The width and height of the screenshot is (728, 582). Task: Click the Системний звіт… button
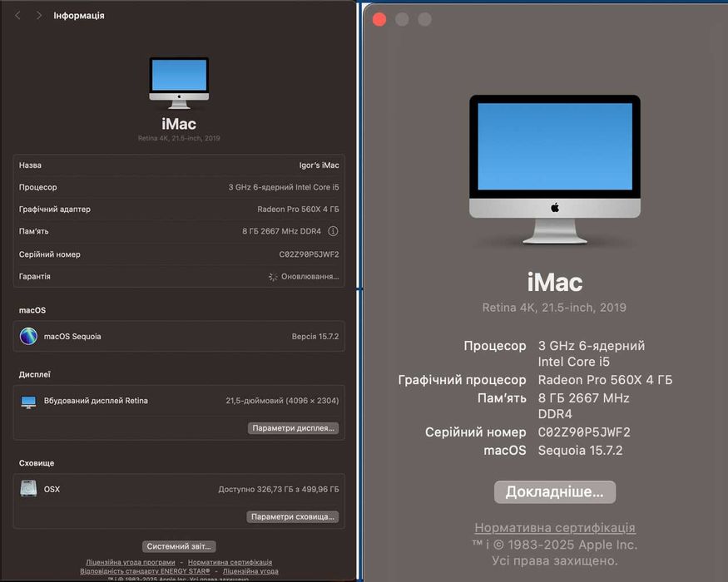coord(179,546)
